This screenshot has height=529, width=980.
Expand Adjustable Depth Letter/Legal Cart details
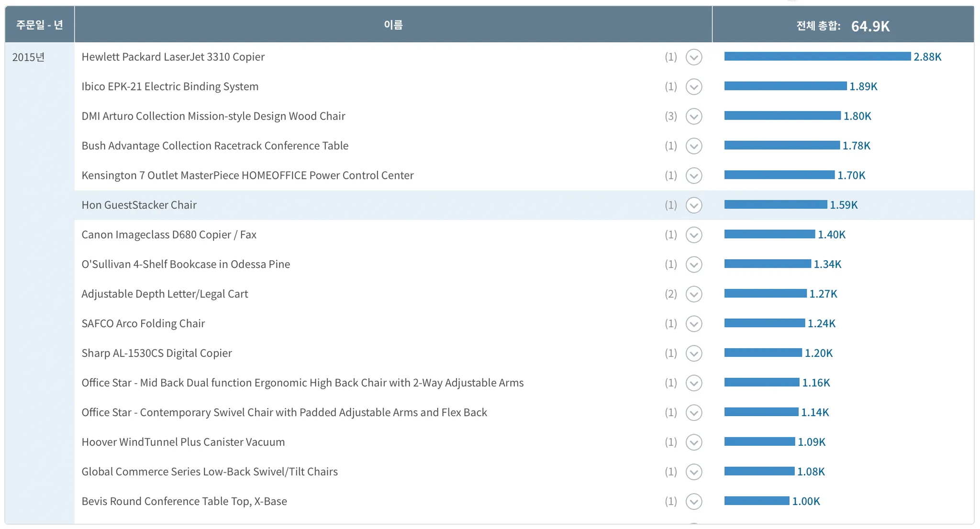coord(693,294)
